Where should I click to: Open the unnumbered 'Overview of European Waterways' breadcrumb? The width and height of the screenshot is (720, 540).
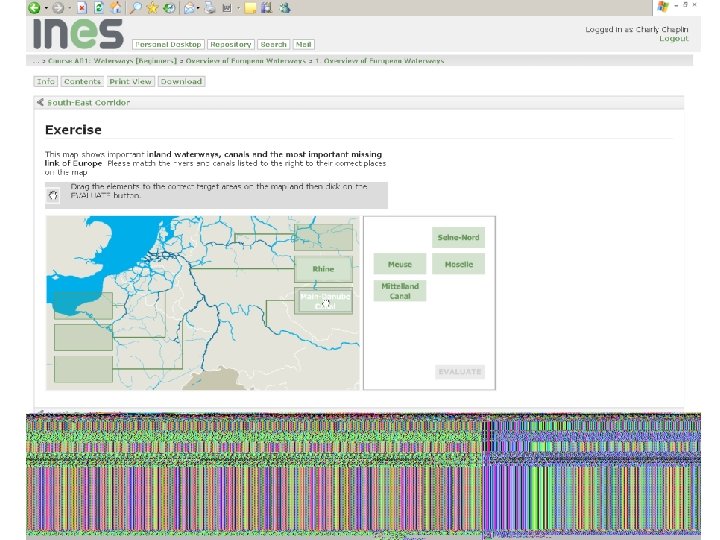click(245, 61)
